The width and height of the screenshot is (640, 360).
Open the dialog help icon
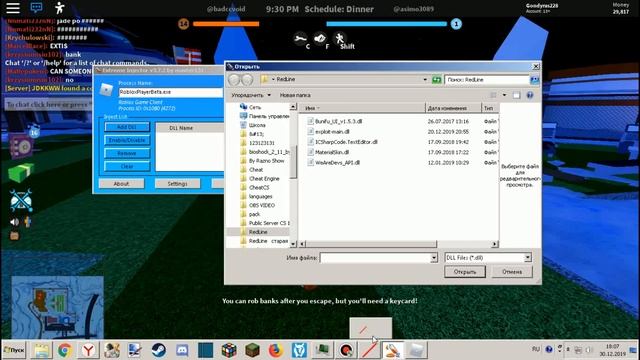(x=530, y=95)
